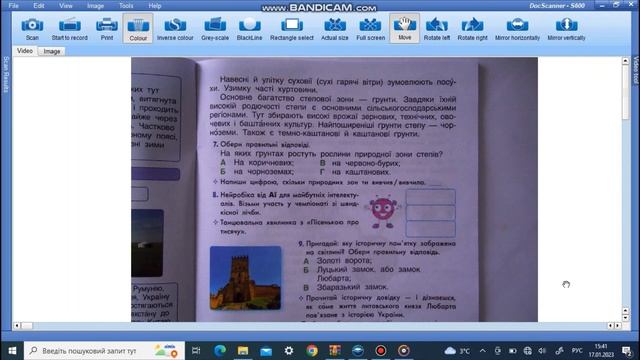640x360 pixels.
Task: Click the vertical scrollbar up arrow
Action: [625, 61]
